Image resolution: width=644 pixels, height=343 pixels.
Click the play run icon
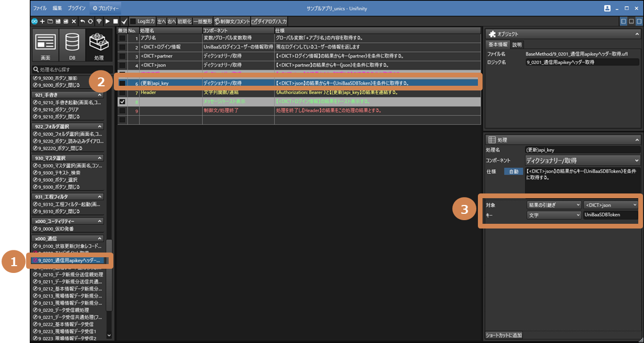107,21
